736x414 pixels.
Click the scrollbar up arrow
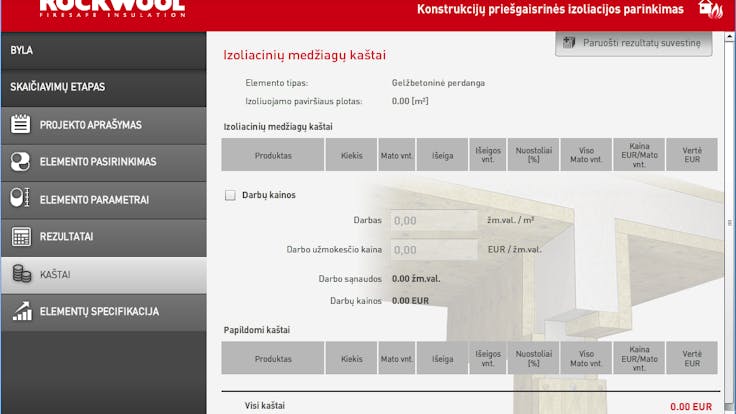click(x=729, y=37)
